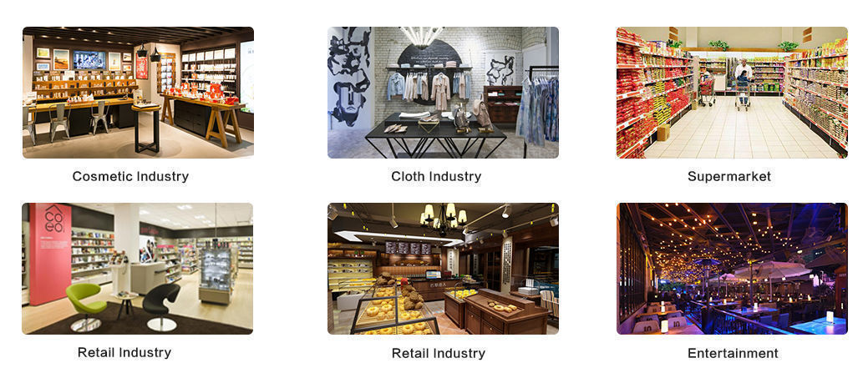Click the Supermarket caption label
868x373 pixels.
[729, 177]
